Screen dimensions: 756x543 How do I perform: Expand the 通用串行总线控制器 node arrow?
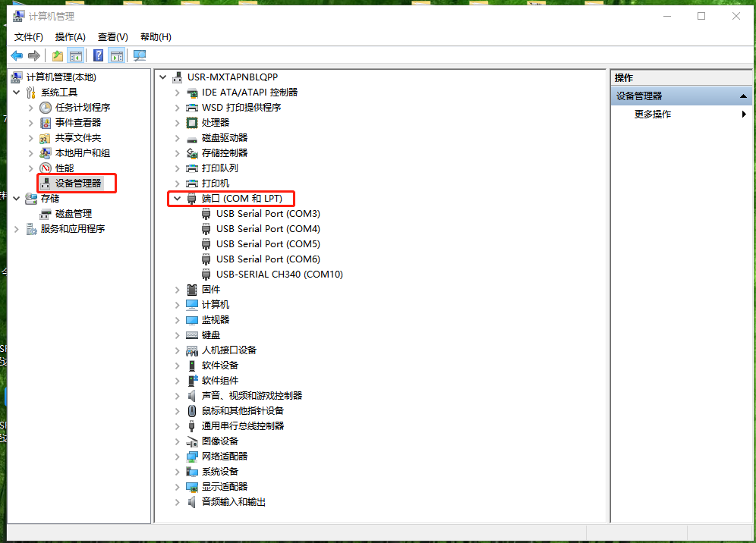coord(177,426)
